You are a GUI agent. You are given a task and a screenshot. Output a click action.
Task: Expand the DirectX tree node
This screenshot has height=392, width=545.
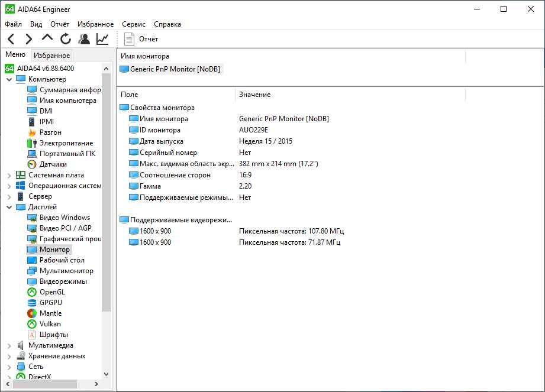click(9, 377)
